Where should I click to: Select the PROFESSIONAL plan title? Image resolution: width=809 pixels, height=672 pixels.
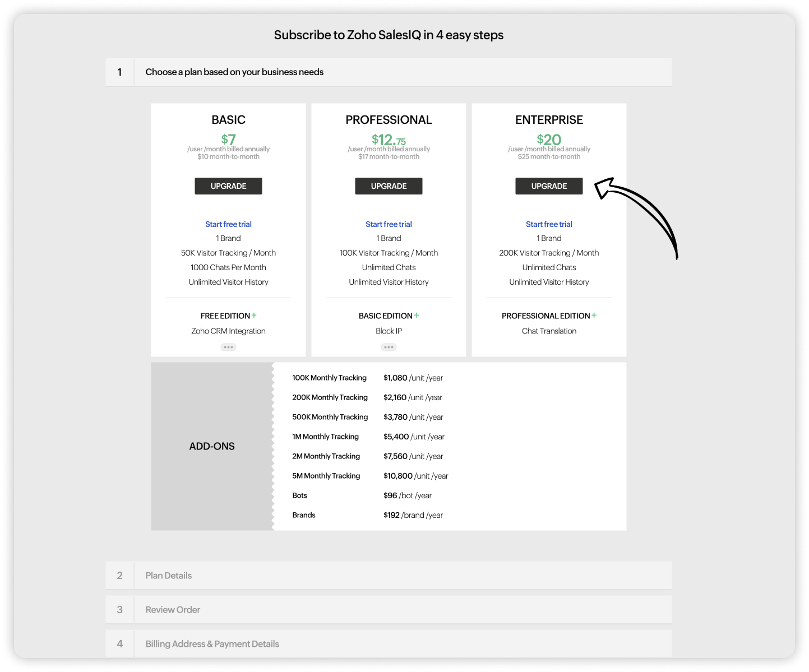tap(389, 120)
